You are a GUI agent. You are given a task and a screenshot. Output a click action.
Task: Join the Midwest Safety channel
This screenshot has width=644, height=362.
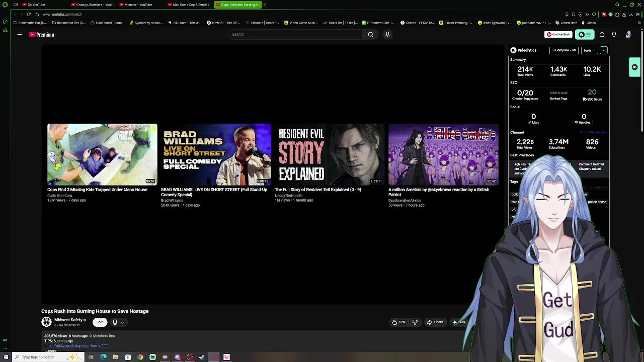tap(100, 322)
